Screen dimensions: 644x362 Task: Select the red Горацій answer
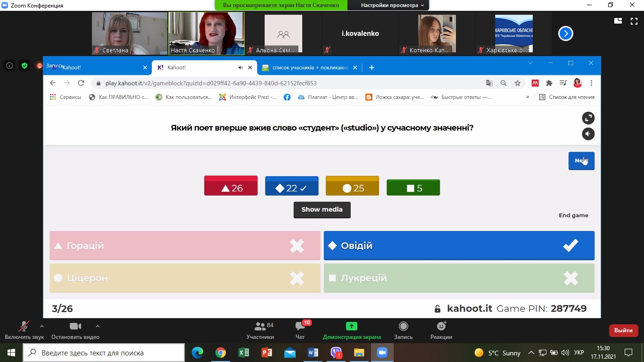(x=185, y=246)
